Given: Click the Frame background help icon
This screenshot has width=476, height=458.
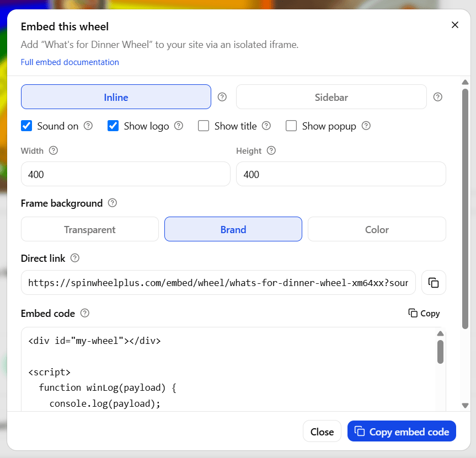Looking at the screenshot, I should [113, 203].
